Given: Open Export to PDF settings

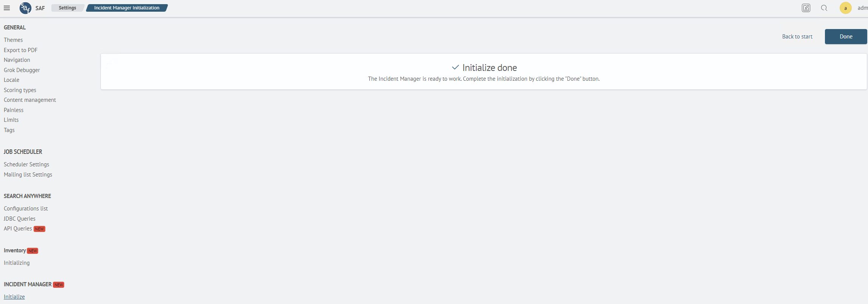Looking at the screenshot, I should coord(21,50).
